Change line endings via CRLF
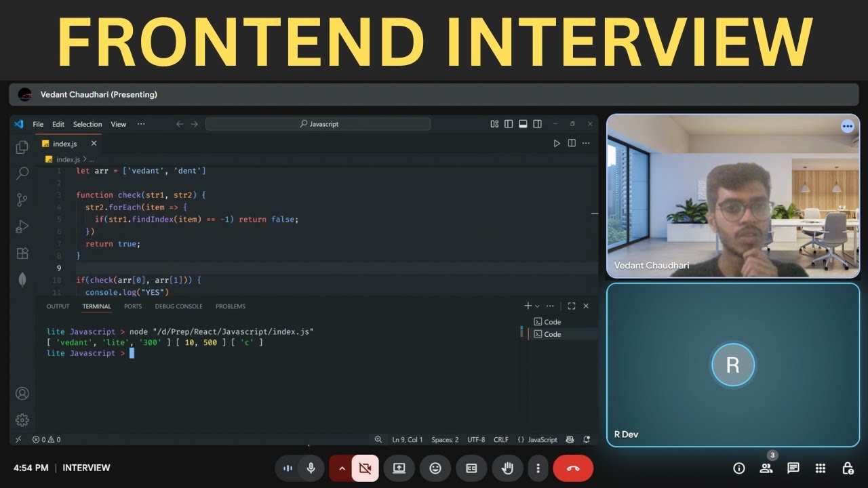This screenshot has height=488, width=868. coord(501,439)
